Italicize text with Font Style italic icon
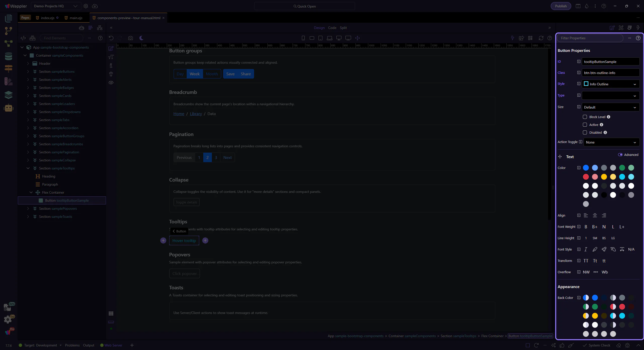Screen dimensions: 644x350 (586, 249)
